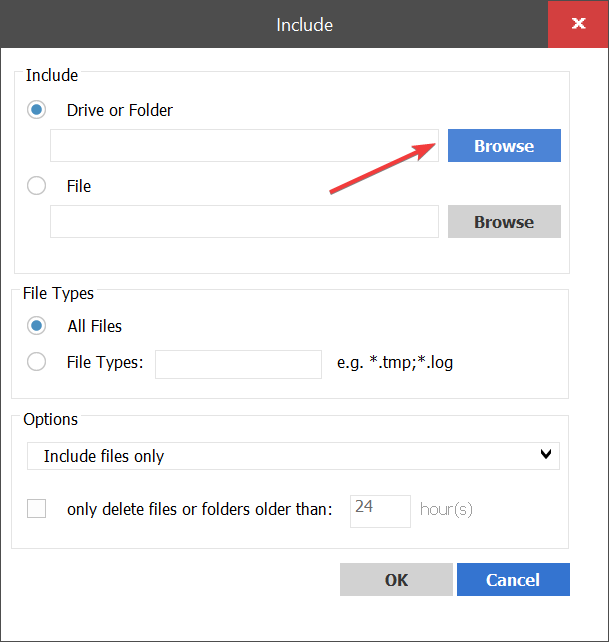Viewport: 609px width, 642px height.
Task: Click Browse for Drive or Folder
Action: click(504, 146)
